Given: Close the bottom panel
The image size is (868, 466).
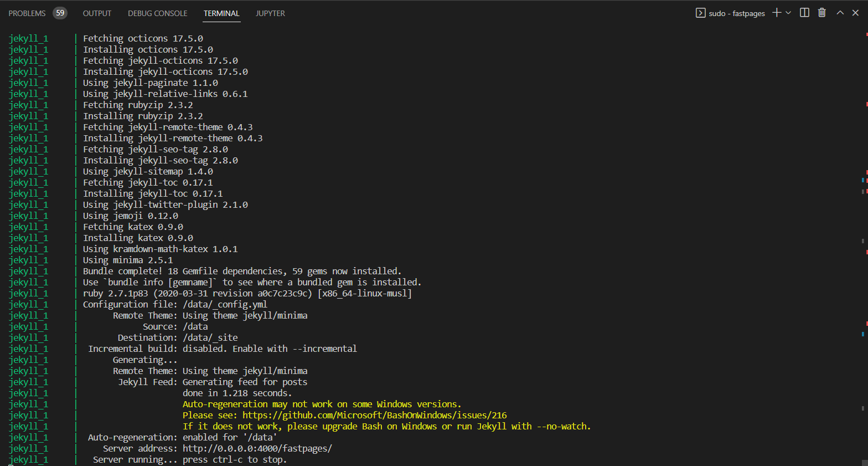Looking at the screenshot, I should coord(855,13).
